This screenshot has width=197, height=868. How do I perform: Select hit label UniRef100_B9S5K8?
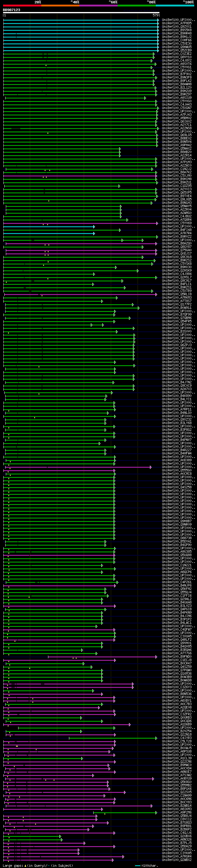pyautogui.click(x=177, y=30)
